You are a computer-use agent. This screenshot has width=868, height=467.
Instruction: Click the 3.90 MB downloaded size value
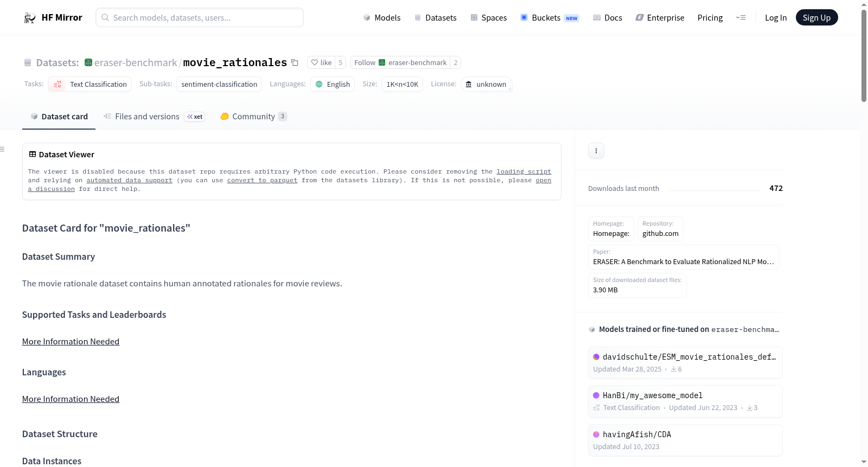[x=605, y=290]
